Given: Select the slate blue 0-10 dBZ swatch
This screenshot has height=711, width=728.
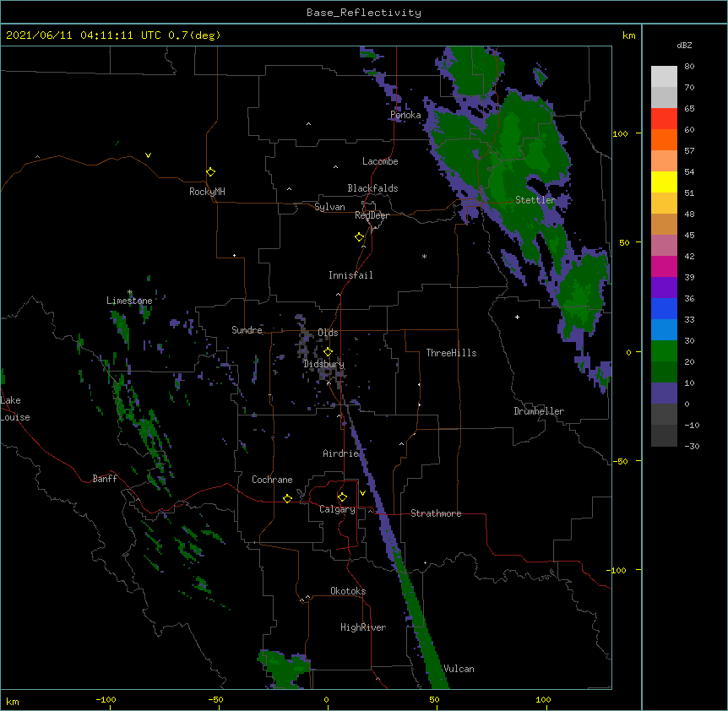Looking at the screenshot, I should [x=664, y=393].
